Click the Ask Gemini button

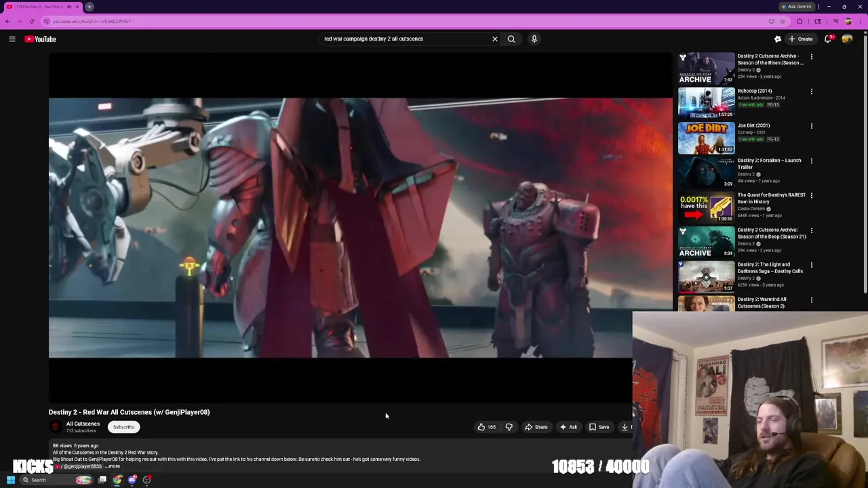tap(797, 7)
